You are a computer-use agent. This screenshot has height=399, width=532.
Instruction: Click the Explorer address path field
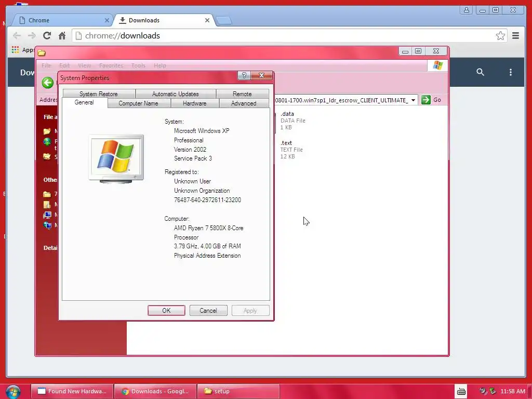342,100
